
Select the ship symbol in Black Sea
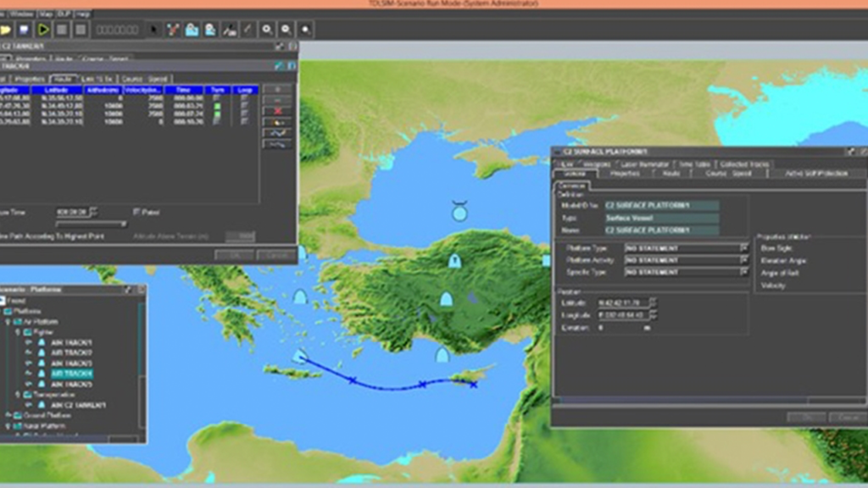pyautogui.click(x=459, y=211)
